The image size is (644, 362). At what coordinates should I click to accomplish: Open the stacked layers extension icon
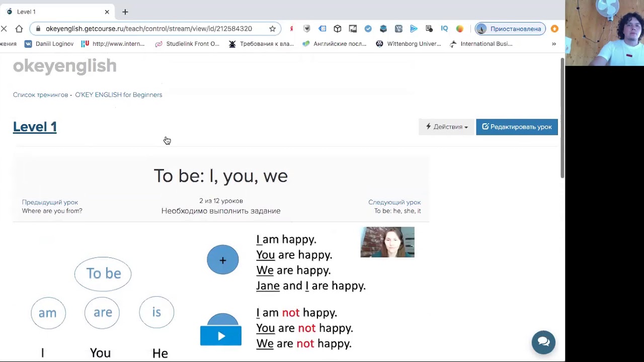(x=383, y=29)
